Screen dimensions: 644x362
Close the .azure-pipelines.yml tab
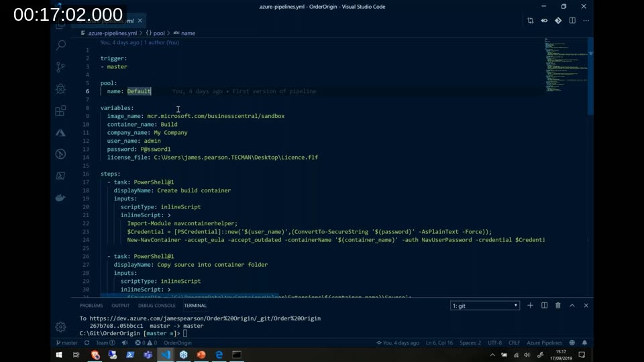(x=140, y=21)
